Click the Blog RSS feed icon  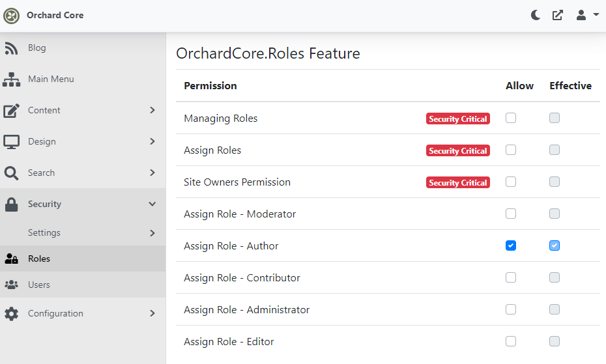point(11,48)
